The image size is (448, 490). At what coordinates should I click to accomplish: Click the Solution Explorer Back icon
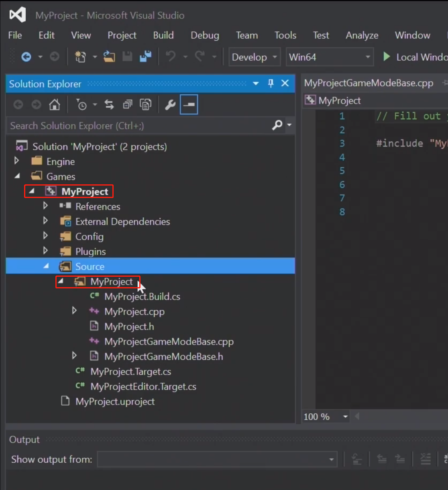[x=18, y=105]
